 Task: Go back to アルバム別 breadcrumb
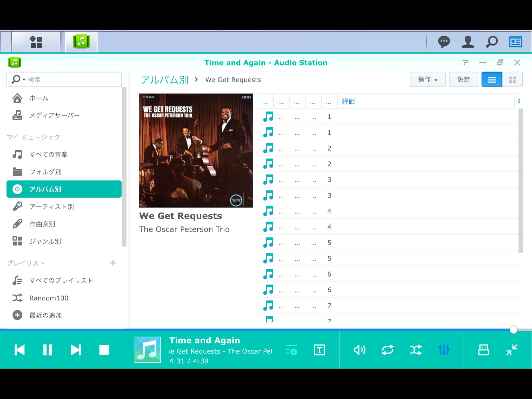165,80
